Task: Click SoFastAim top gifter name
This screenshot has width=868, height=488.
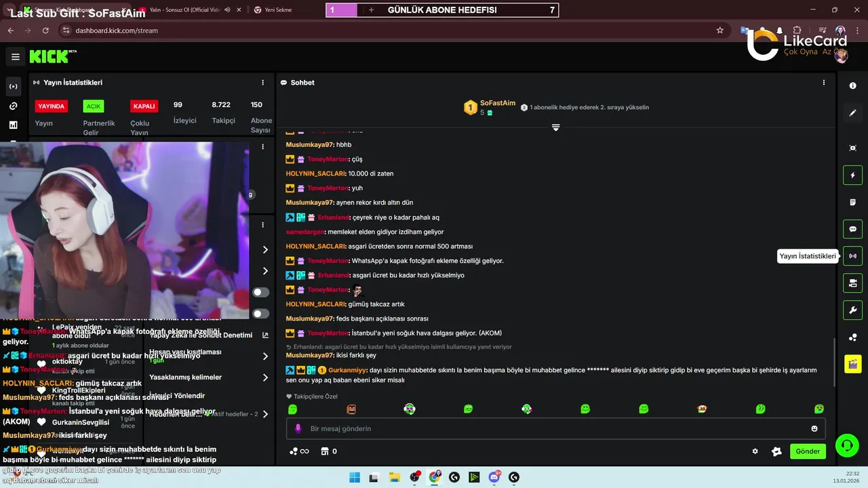Action: tap(498, 103)
